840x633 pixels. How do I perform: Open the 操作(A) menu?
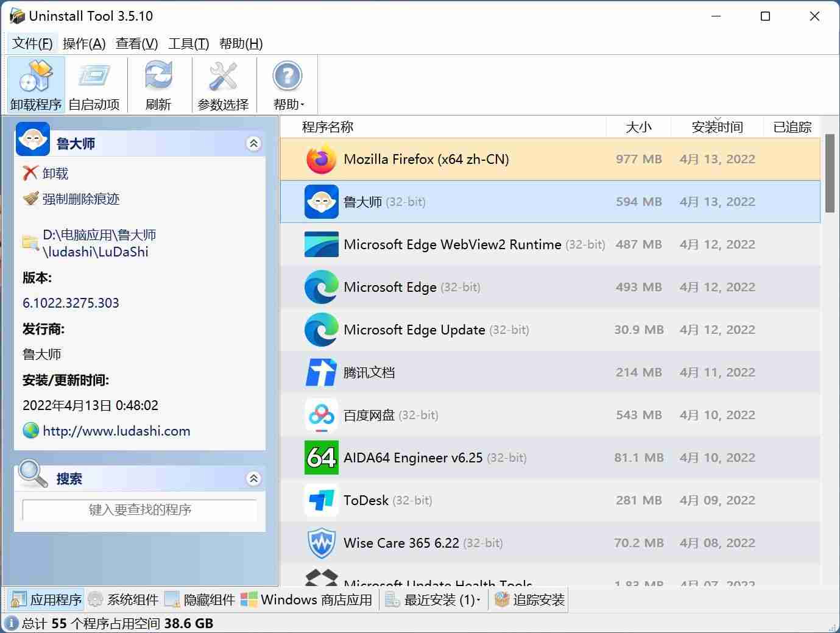point(84,43)
